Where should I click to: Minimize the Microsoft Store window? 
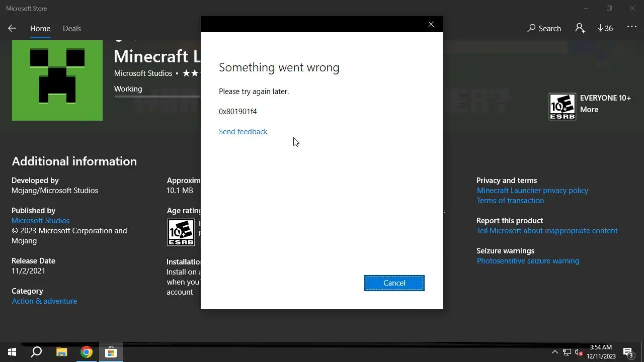click(586, 8)
